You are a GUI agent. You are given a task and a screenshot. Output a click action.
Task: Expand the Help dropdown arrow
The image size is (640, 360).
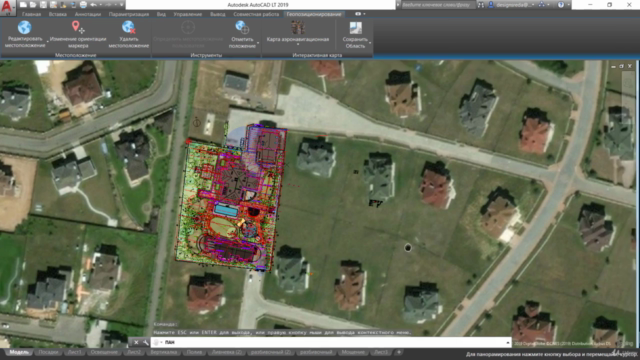point(568,5)
